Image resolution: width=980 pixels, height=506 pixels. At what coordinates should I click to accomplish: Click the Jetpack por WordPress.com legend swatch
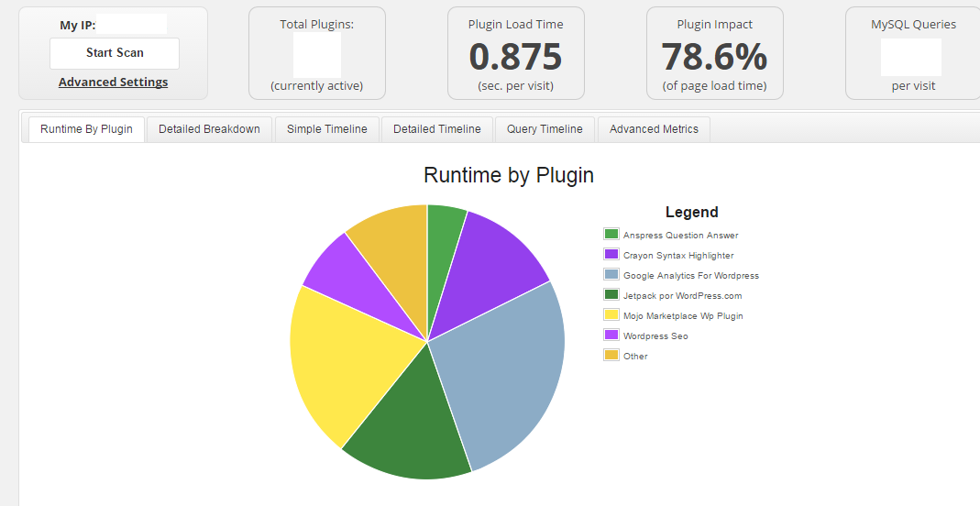(x=611, y=295)
